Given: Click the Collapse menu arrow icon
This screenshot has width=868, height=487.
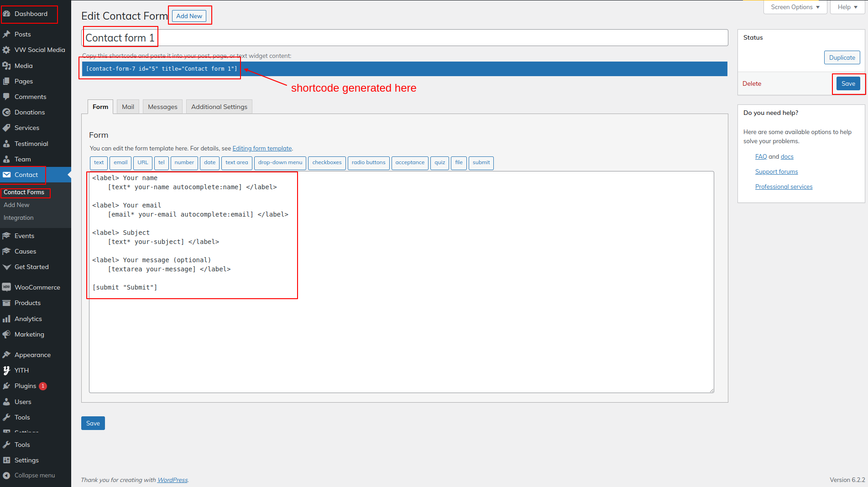Looking at the screenshot, I should (6, 475).
